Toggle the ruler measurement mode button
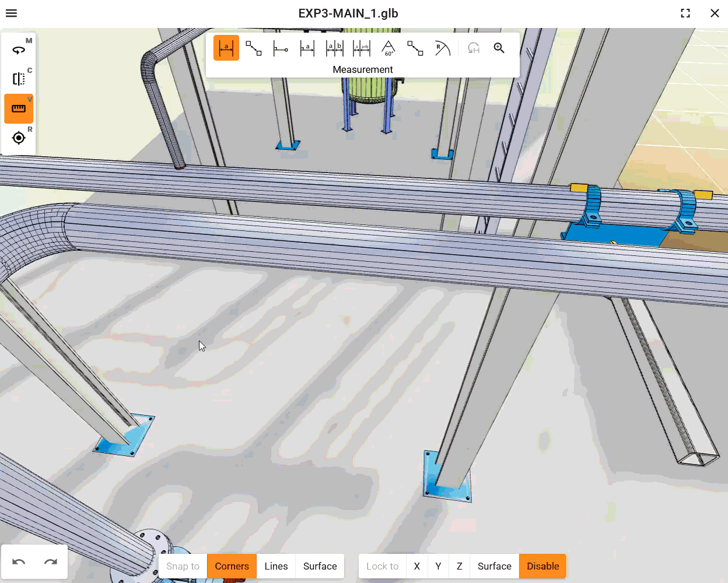 (x=19, y=108)
